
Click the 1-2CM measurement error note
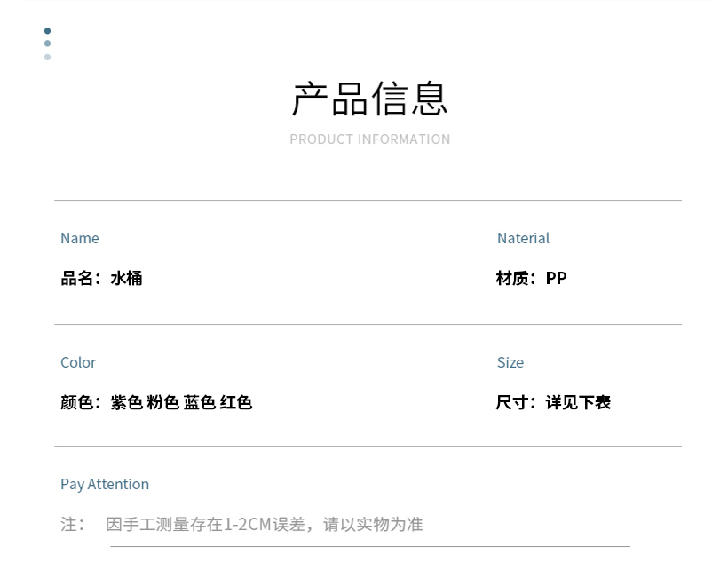tap(265, 524)
